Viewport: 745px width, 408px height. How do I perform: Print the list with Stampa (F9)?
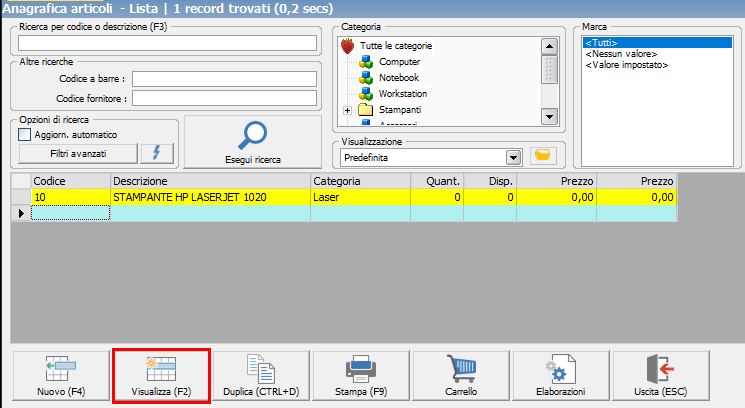[361, 376]
